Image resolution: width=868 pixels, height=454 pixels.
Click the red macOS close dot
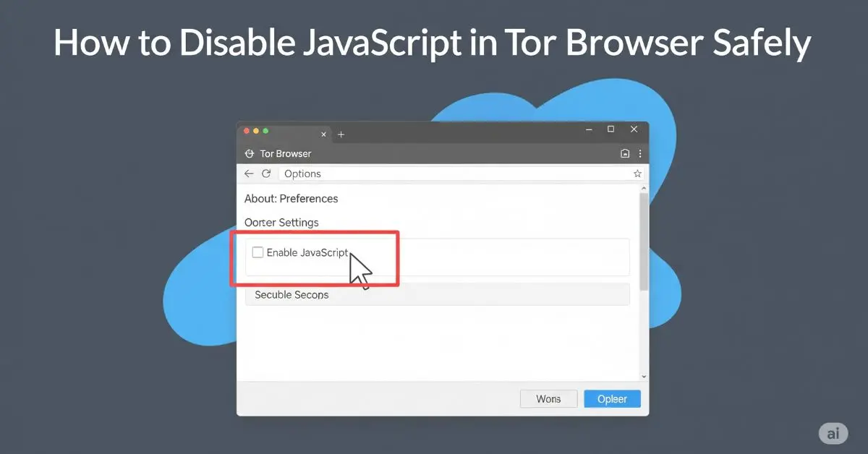click(246, 131)
